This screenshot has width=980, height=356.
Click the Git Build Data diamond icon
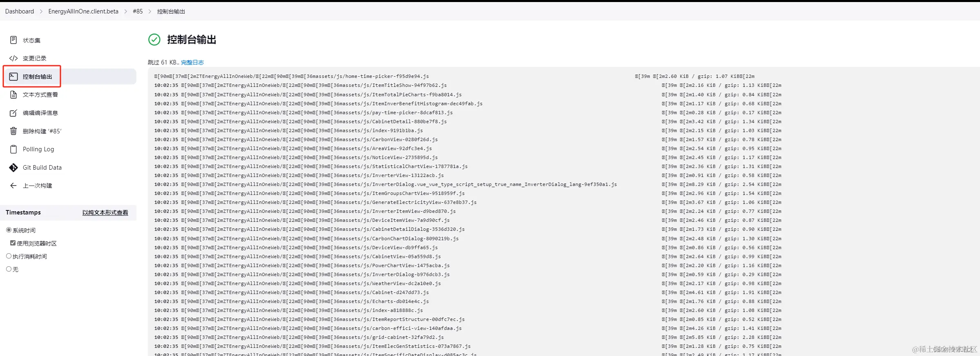click(13, 168)
